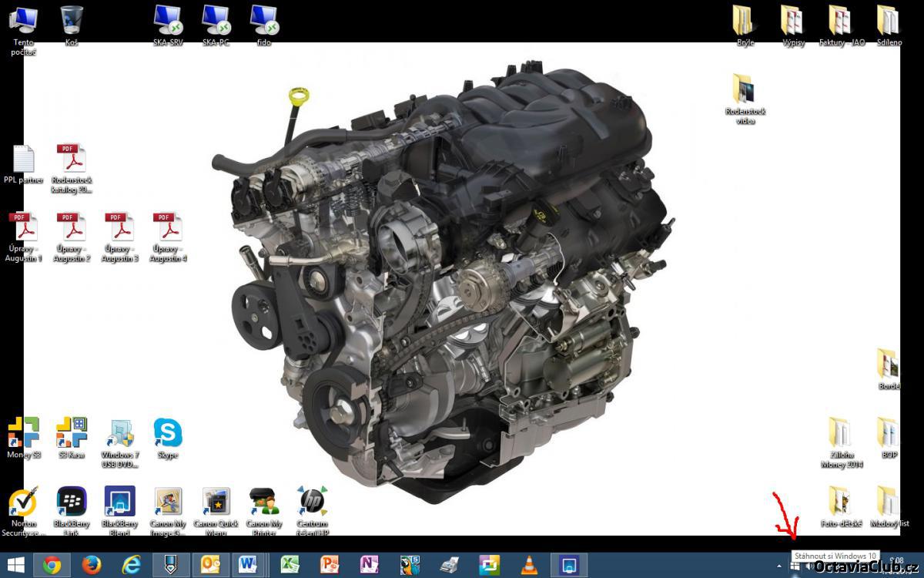The image size is (924, 578).
Task: Select the Úpravy - Augustin 3 PDF file
Action: 120,228
